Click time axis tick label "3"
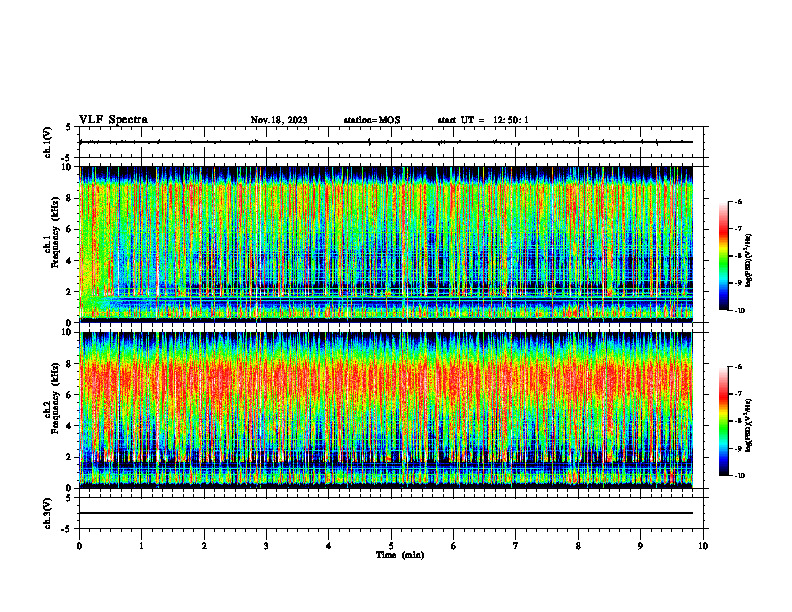Image resolution: width=792 pixels, height=612 pixels. click(266, 546)
